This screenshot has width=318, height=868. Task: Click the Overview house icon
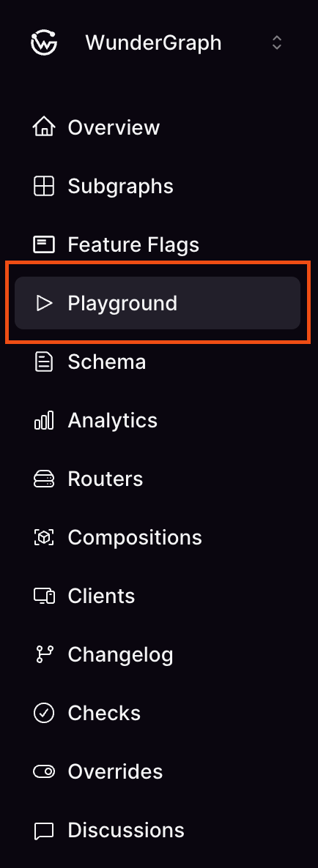point(44,127)
